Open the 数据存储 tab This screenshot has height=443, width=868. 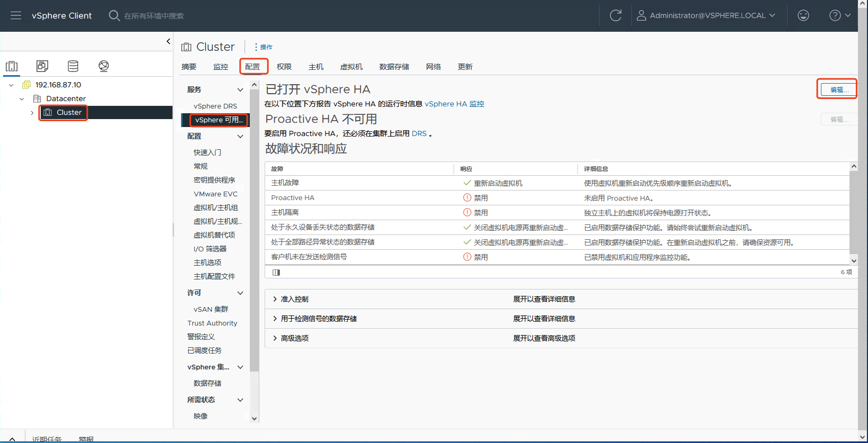pos(394,67)
